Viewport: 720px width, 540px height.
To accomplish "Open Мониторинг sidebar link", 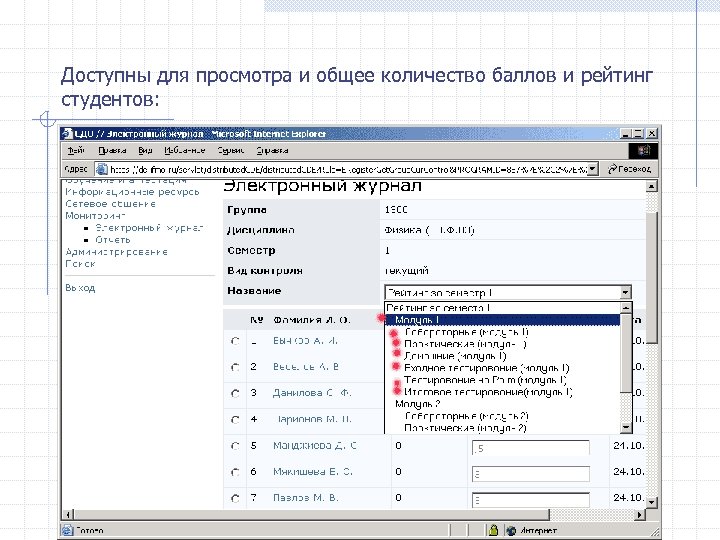I will tap(95, 216).
